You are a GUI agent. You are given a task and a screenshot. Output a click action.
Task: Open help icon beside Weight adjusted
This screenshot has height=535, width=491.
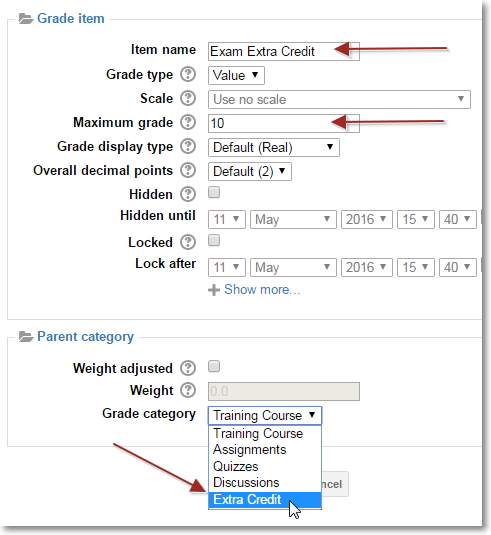pos(188,368)
